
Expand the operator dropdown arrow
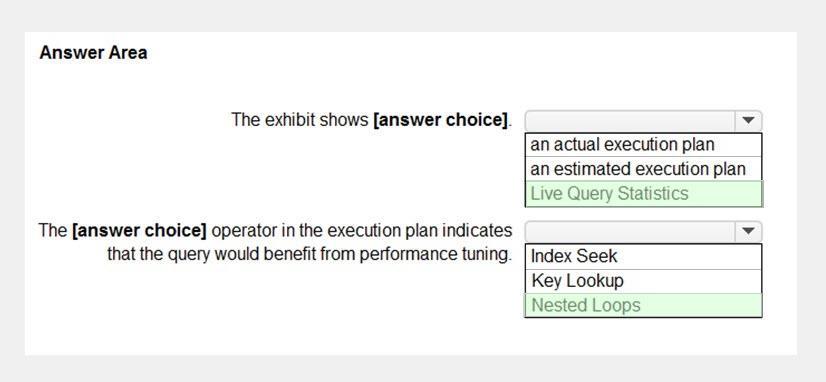[748, 231]
